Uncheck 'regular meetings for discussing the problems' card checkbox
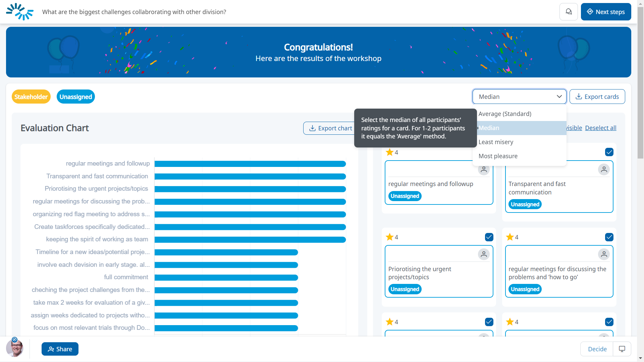This screenshot has width=644, height=362. pyautogui.click(x=609, y=237)
